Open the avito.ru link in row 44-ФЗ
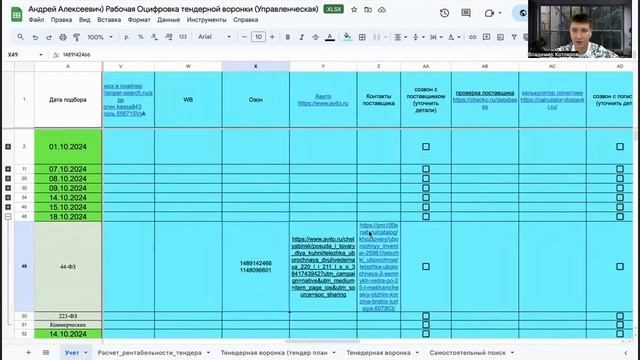Screen dimensions: 640x360 click(x=323, y=267)
